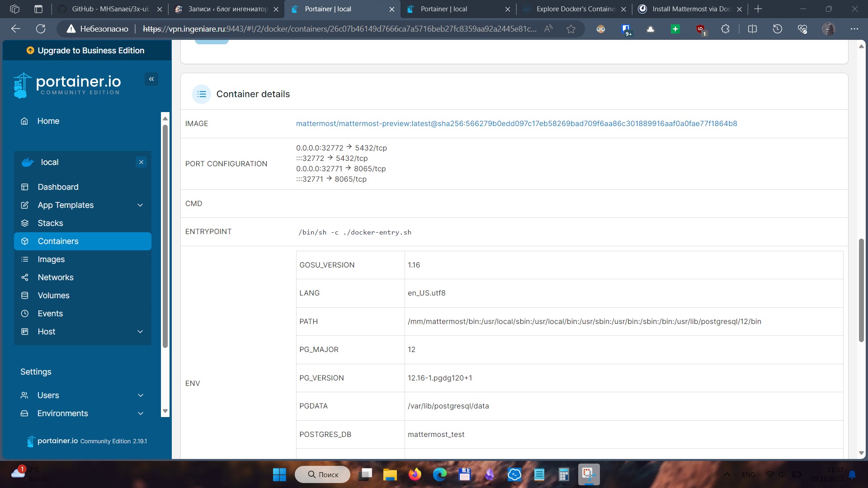Click the taskbar Поиск search box
868x488 pixels.
tap(323, 474)
